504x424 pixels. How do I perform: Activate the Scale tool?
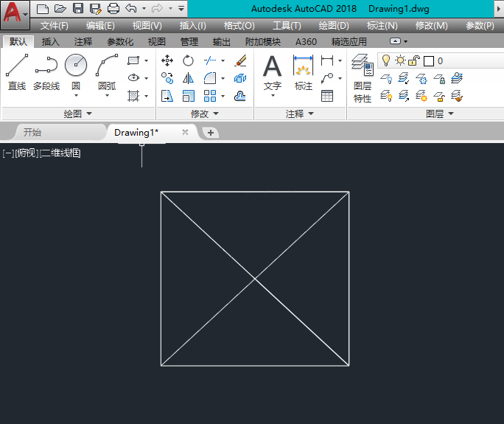(x=188, y=96)
